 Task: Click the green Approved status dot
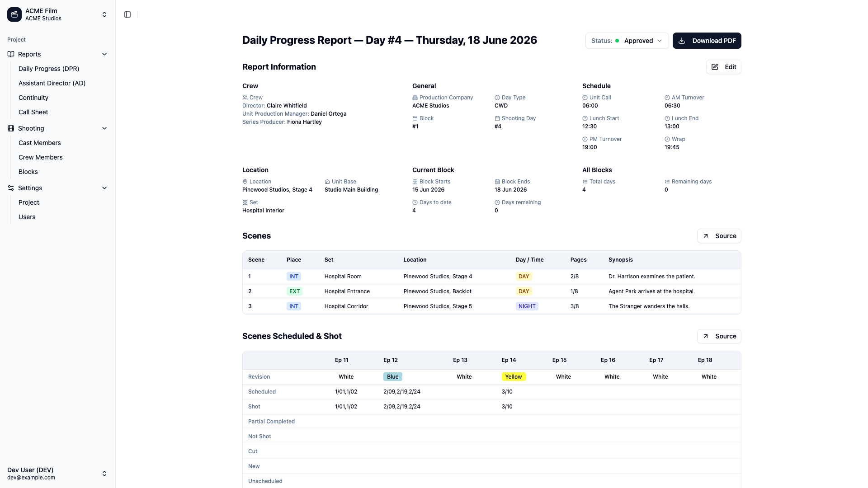coord(617,41)
